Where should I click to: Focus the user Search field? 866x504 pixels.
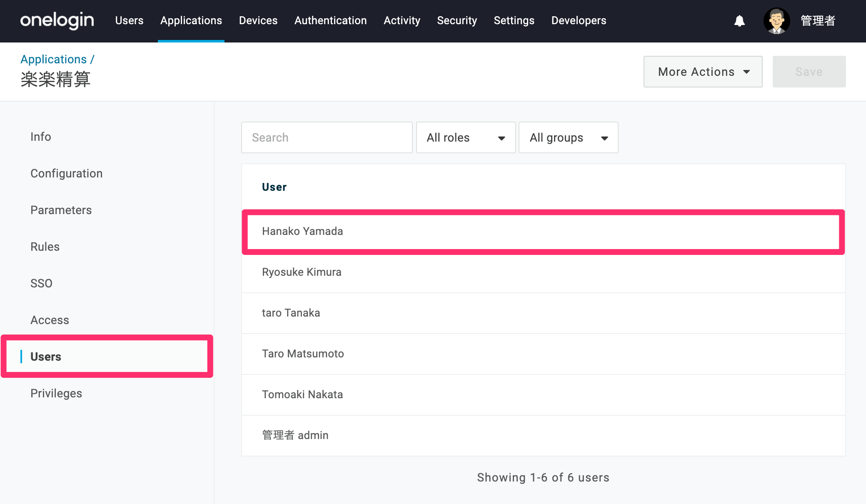point(327,137)
